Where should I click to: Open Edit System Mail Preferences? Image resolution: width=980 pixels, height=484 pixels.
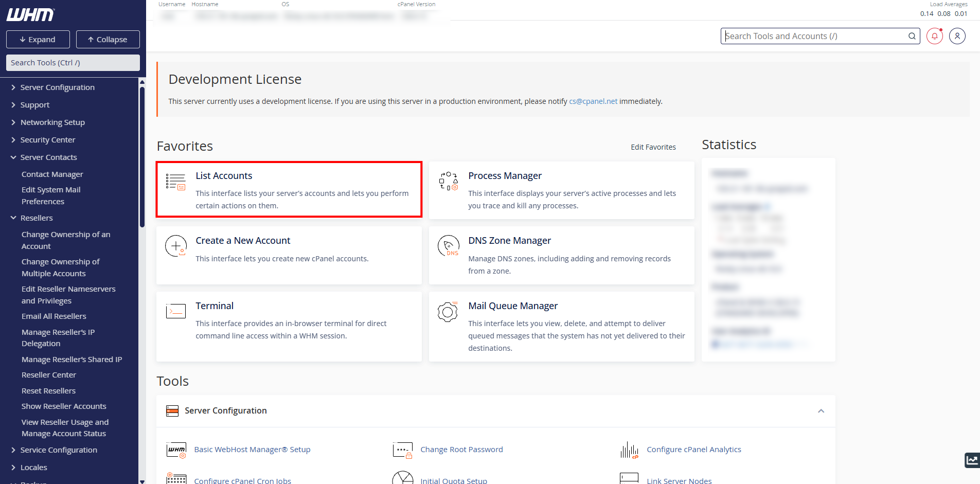pyautogui.click(x=51, y=195)
